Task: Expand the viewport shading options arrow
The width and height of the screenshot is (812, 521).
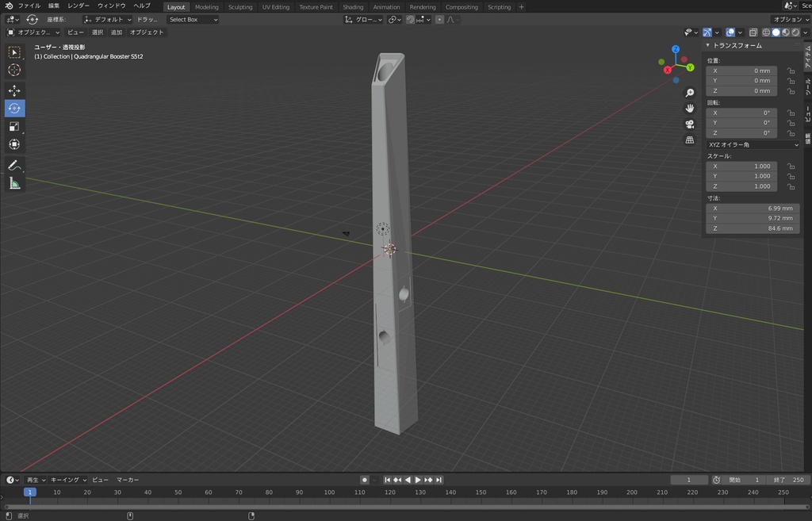Action: (806, 32)
